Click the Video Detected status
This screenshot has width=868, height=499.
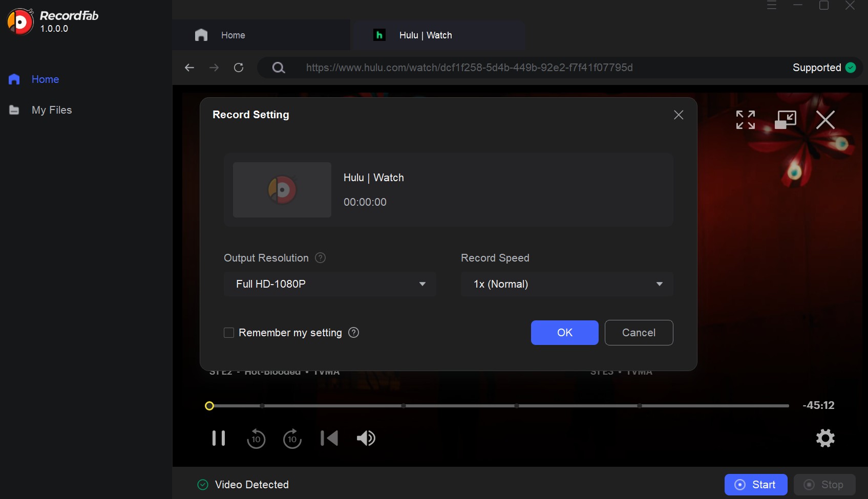point(243,485)
